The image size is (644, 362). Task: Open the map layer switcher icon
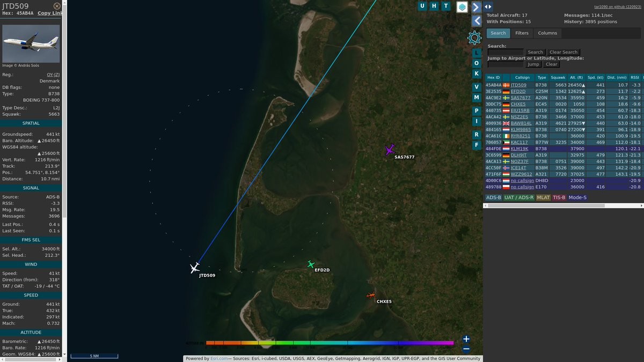pyautogui.click(x=462, y=6)
